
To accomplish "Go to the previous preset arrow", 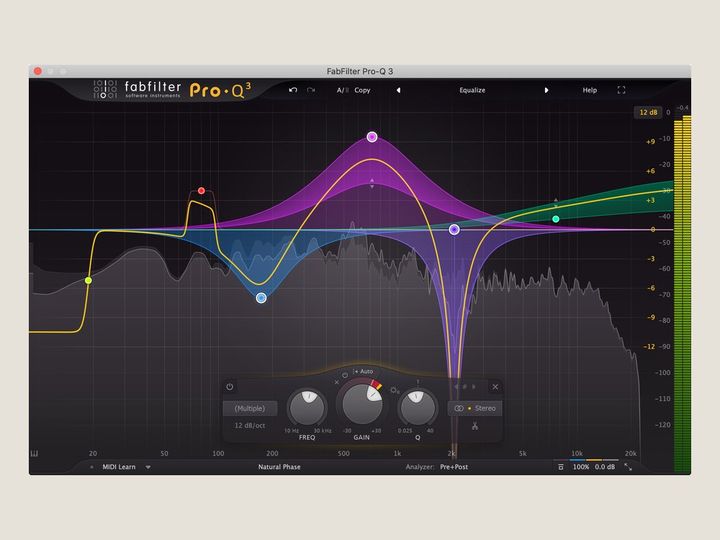I will point(398,90).
